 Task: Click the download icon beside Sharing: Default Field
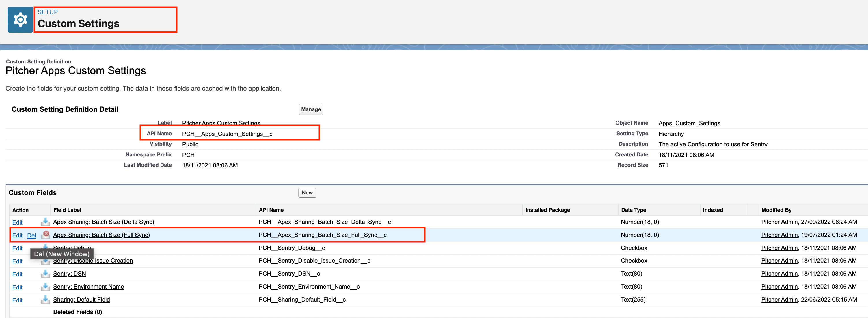tap(46, 300)
